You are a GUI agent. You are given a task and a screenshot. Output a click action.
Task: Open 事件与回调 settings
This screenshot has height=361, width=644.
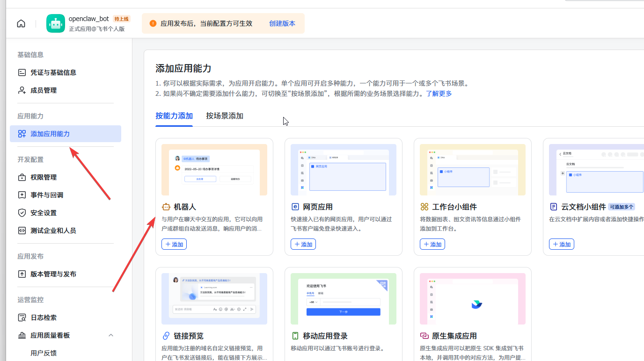click(46, 195)
